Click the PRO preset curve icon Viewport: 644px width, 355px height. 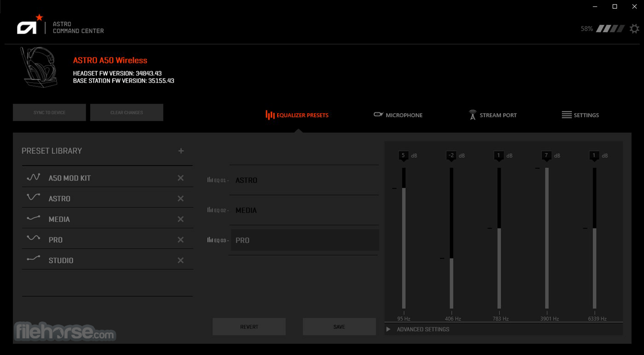(x=34, y=238)
